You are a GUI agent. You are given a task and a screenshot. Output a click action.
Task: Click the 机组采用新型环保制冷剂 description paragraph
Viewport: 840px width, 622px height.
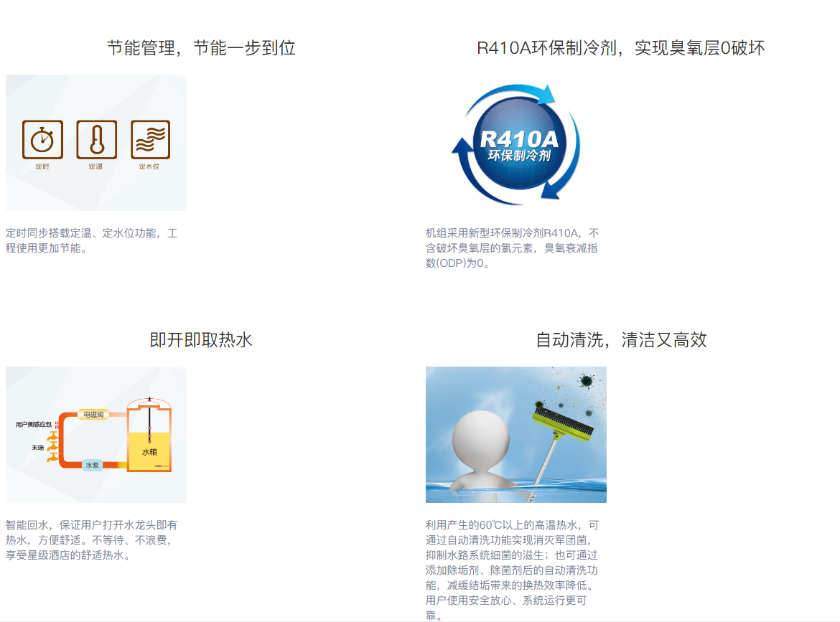pyautogui.click(x=512, y=248)
